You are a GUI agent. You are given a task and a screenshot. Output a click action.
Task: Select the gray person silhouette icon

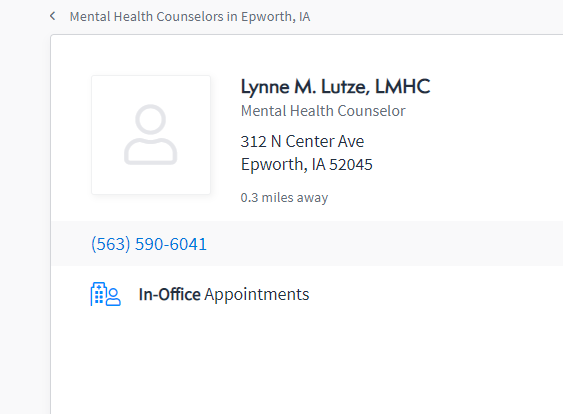[150, 135]
